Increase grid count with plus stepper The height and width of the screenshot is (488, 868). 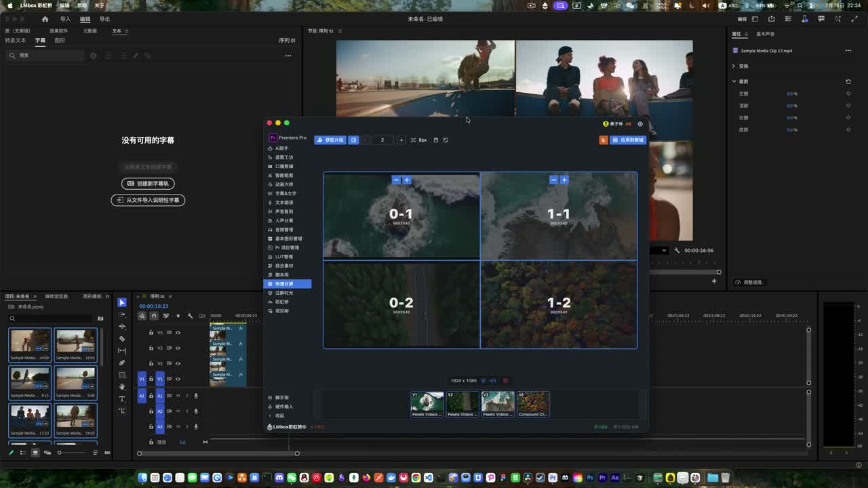point(401,140)
